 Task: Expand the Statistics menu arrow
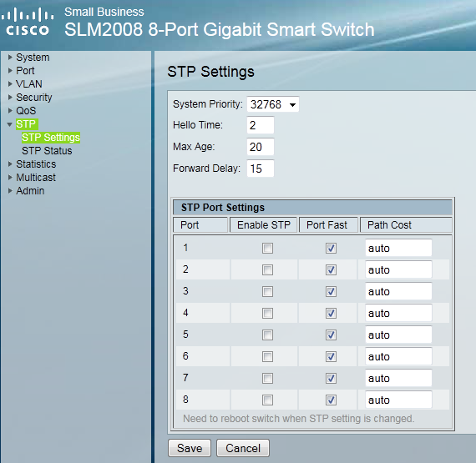(10, 164)
